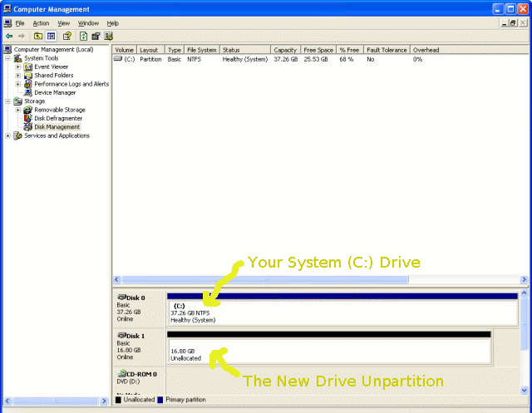The image size is (532, 413).
Task: Click the (C:) volume drive icon in the list
Action: (118, 59)
